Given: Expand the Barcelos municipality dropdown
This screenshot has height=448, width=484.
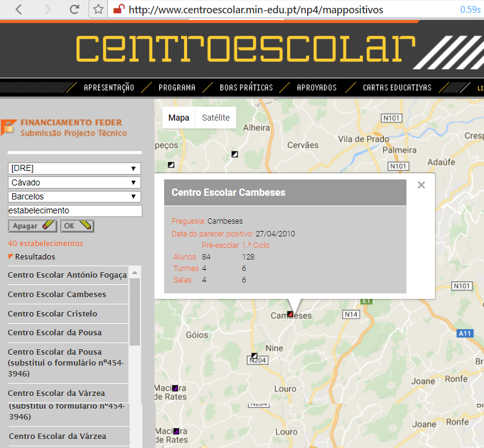Looking at the screenshot, I should (75, 196).
